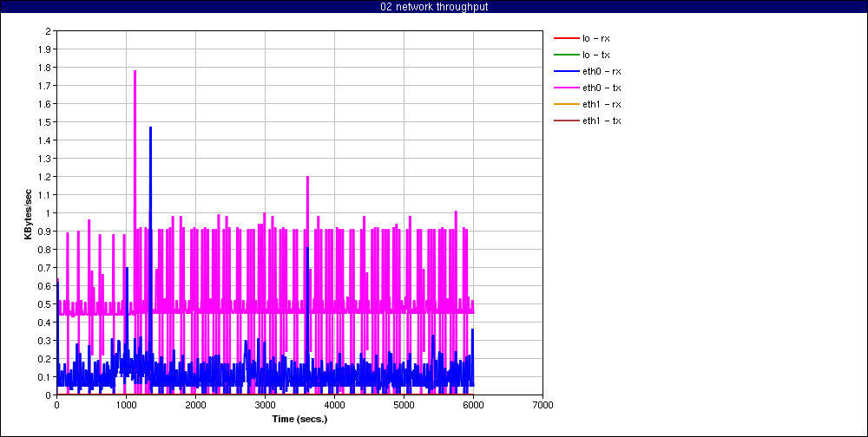Viewport: 868px width, 437px height.
Task: Click the tallest blue eth0 rx peak near 1.5
Action: coord(150,128)
